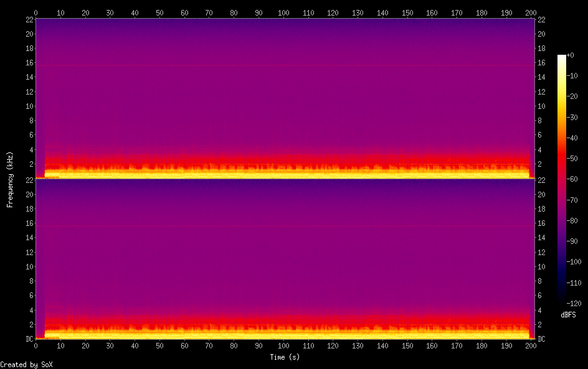The image size is (588, 369).
Task: Click the 200 label on bottom time axis
Action: [531, 345]
